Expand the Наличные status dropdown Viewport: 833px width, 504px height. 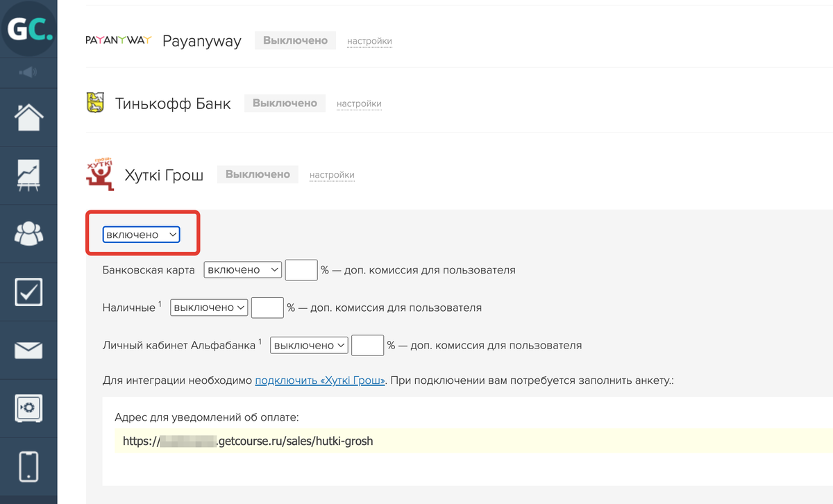(209, 308)
